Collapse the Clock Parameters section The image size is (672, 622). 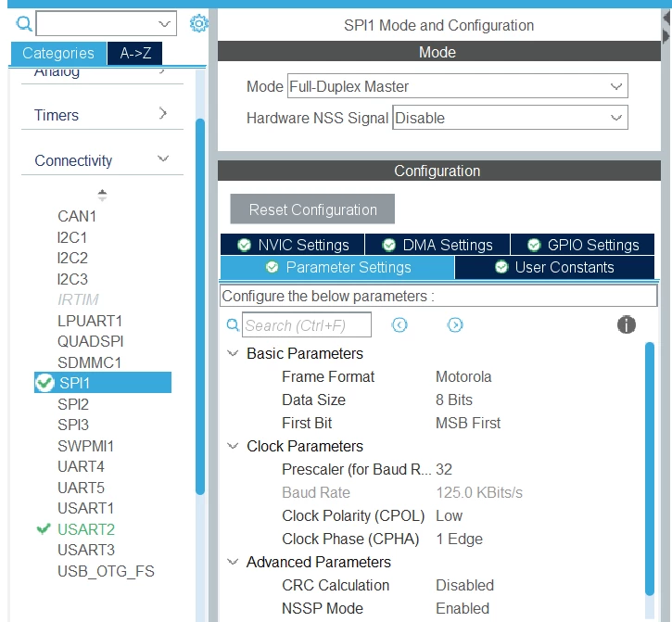click(x=233, y=446)
